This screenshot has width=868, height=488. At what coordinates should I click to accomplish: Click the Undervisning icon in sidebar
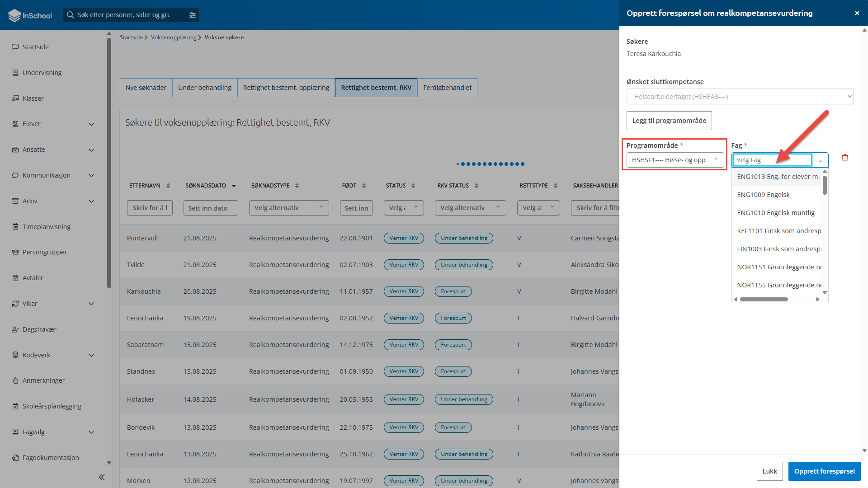[x=15, y=73]
